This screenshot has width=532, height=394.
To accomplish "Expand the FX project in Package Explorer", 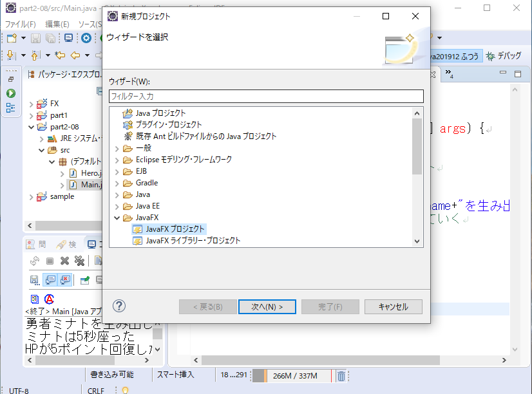I will pos(31,104).
